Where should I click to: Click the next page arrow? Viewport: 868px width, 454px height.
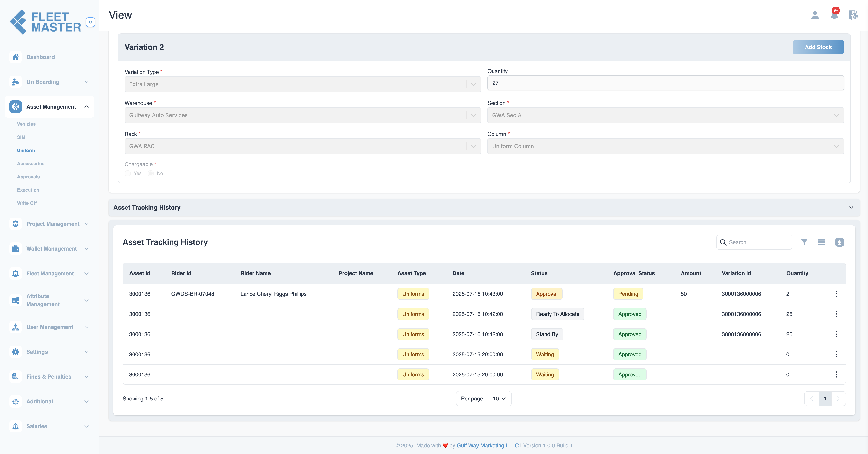click(x=838, y=398)
